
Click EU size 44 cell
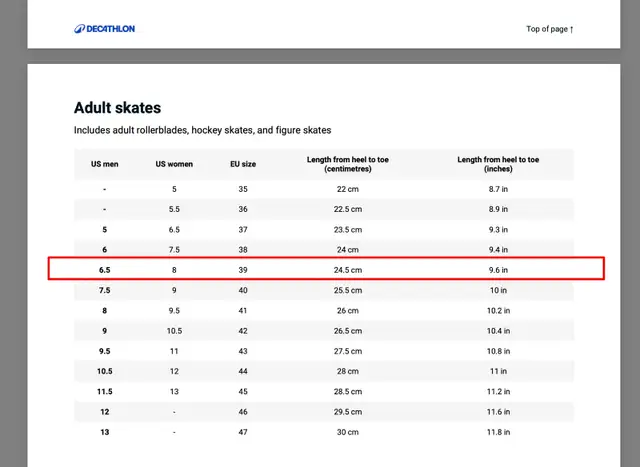click(x=243, y=371)
